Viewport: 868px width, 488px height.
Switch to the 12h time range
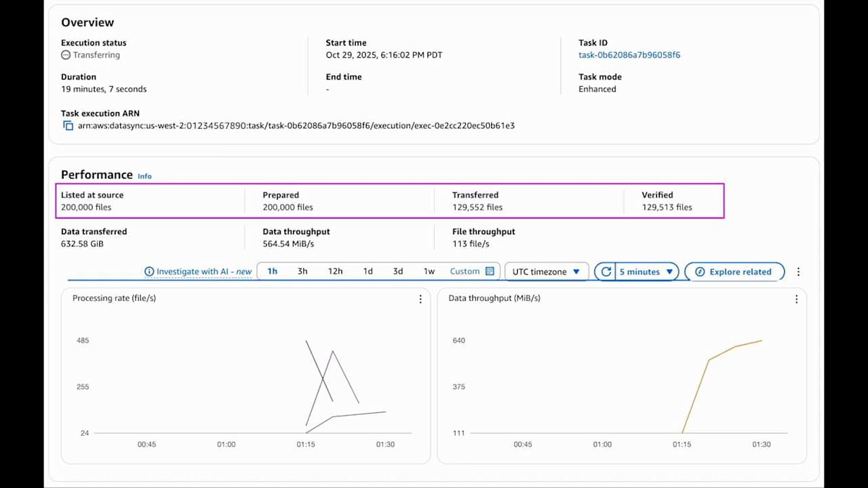click(x=335, y=272)
